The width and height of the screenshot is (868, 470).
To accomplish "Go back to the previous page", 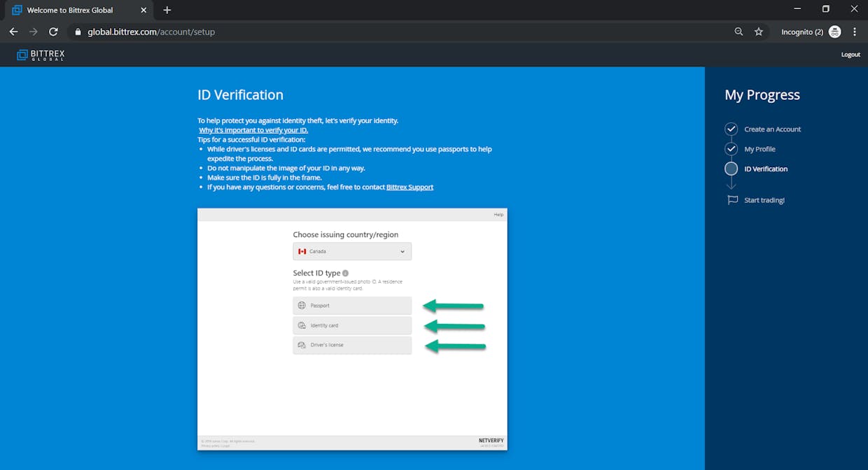I will click(x=13, y=31).
